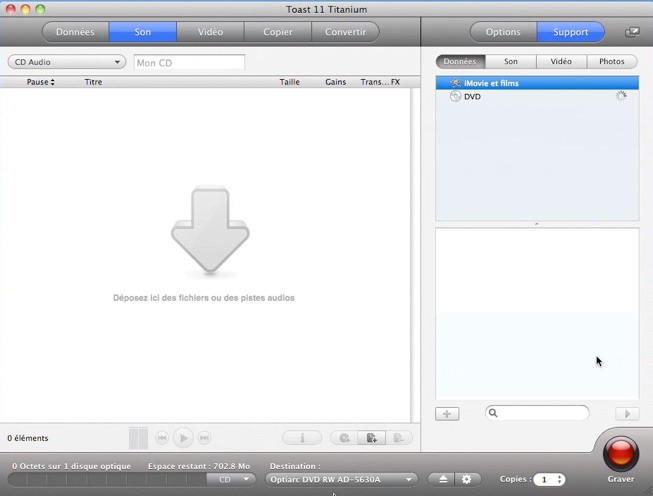
Task: Click the media browser play preview arrow
Action: 627,414
